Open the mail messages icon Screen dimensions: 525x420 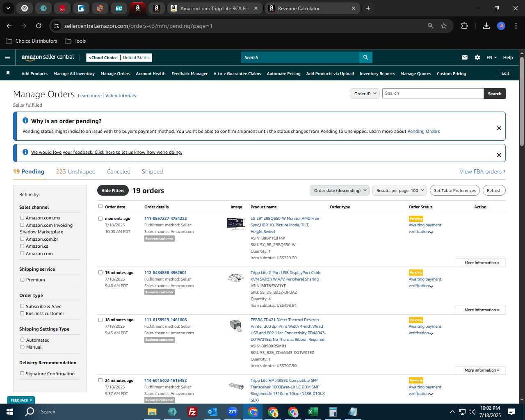click(465, 57)
